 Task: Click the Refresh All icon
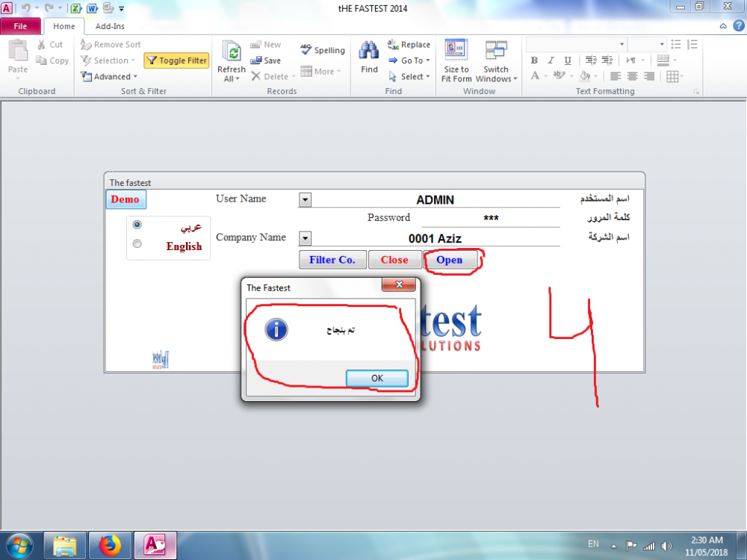click(232, 52)
